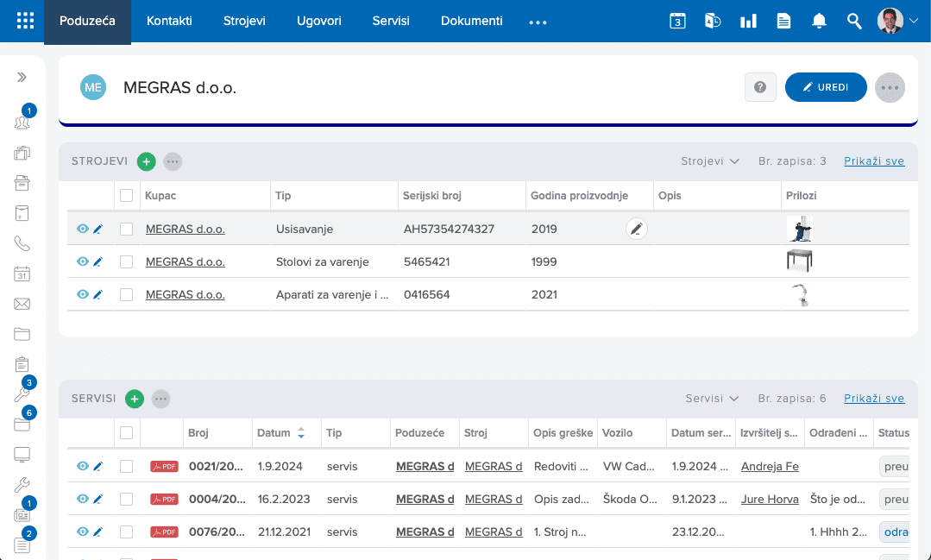Click the phone icon in left sidebar
The image size is (931, 560).
click(x=22, y=243)
